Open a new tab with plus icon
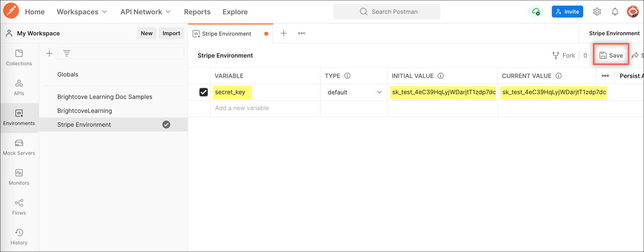 point(284,33)
